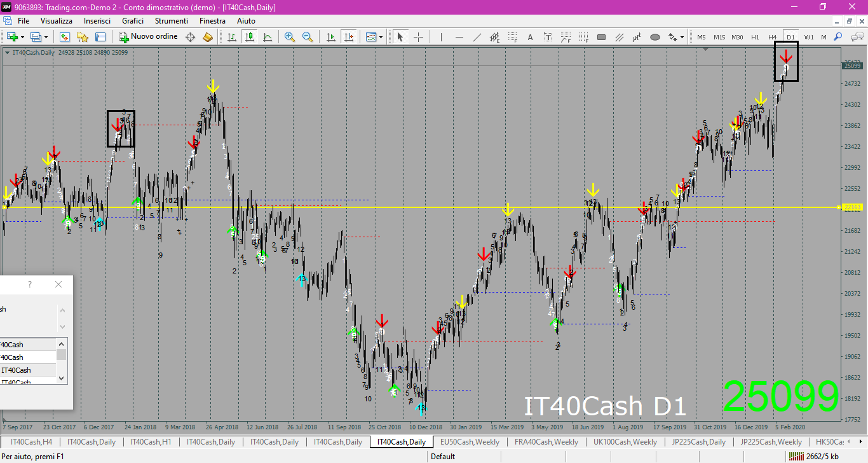Switch to the UK100Cash,Weekly chart tab
The height and width of the screenshot is (463, 868).
pos(625,441)
